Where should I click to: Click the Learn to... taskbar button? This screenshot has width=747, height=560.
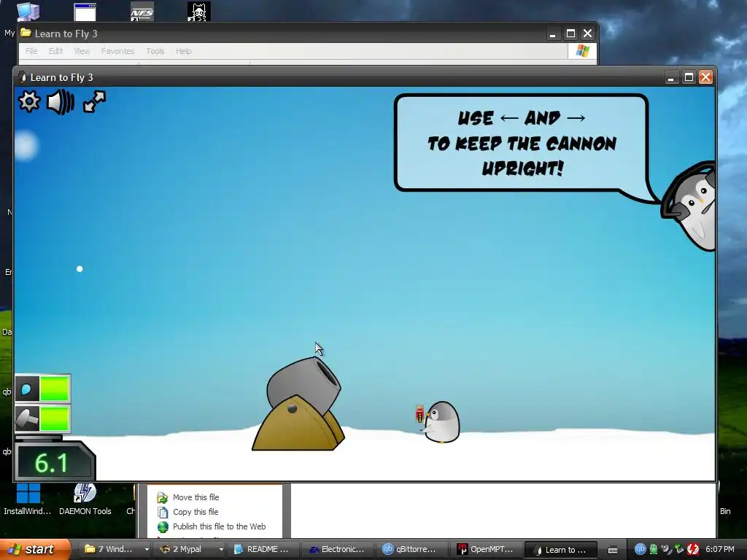pos(561,550)
